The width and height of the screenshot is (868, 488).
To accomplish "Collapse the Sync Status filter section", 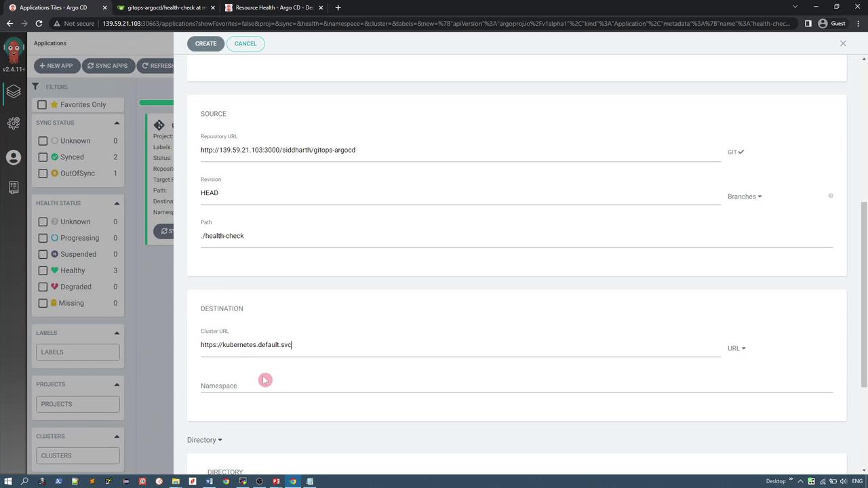I will pos(117,123).
